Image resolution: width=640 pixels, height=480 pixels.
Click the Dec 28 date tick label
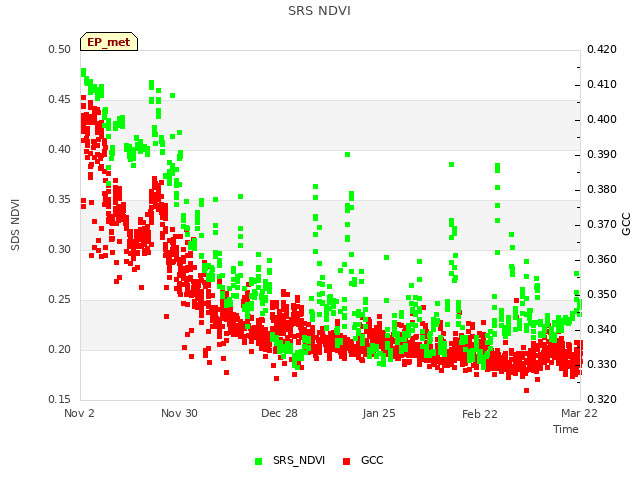tap(279, 413)
